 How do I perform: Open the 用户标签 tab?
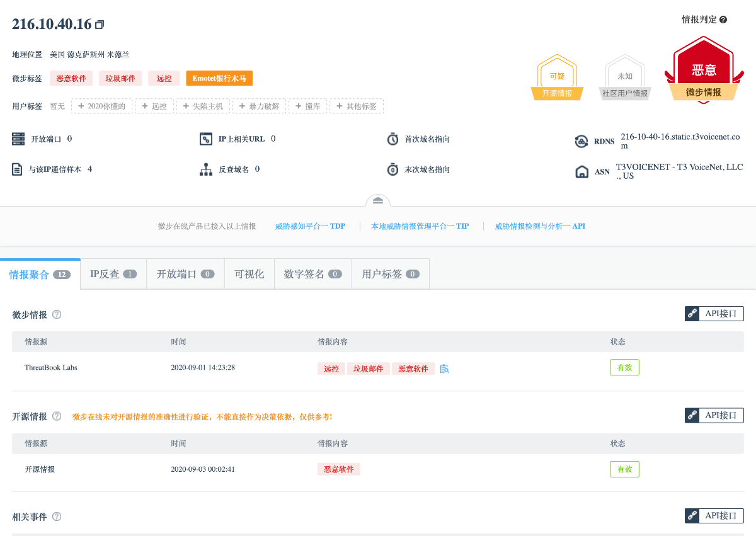click(391, 274)
